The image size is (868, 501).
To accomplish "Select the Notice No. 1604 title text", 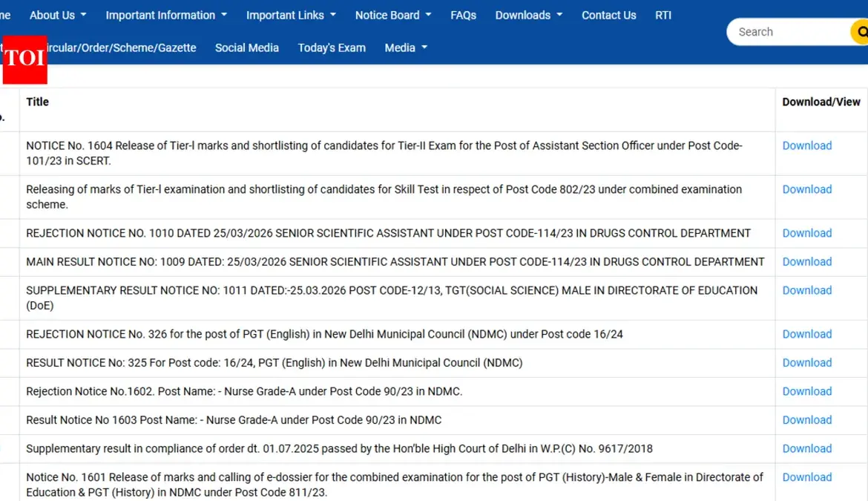I will click(384, 154).
